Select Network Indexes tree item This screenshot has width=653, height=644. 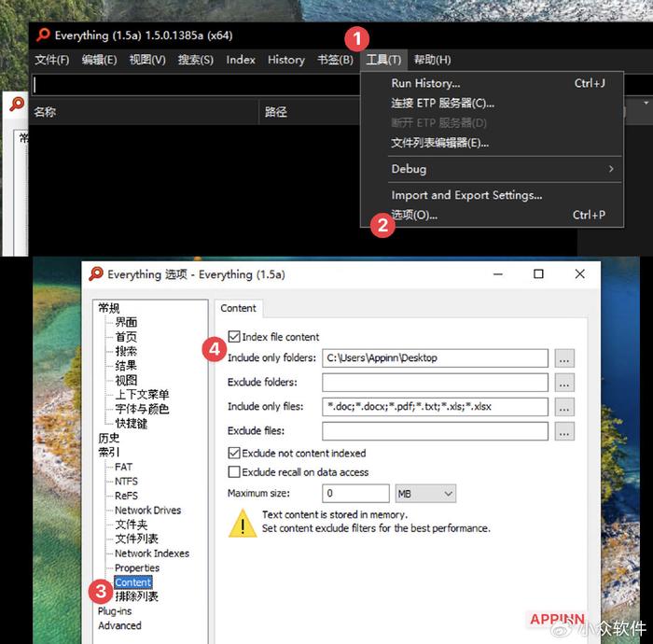click(152, 553)
